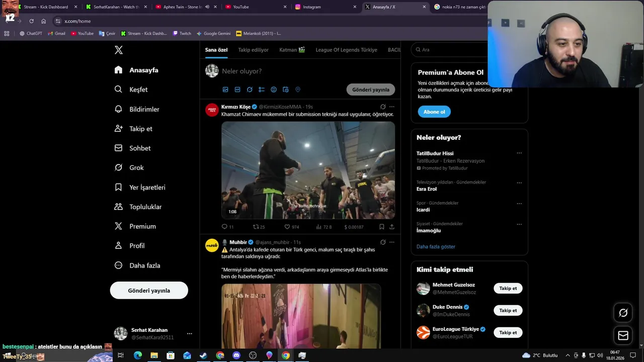
Task: Add GIF icon in composer
Action: [x=237, y=89]
